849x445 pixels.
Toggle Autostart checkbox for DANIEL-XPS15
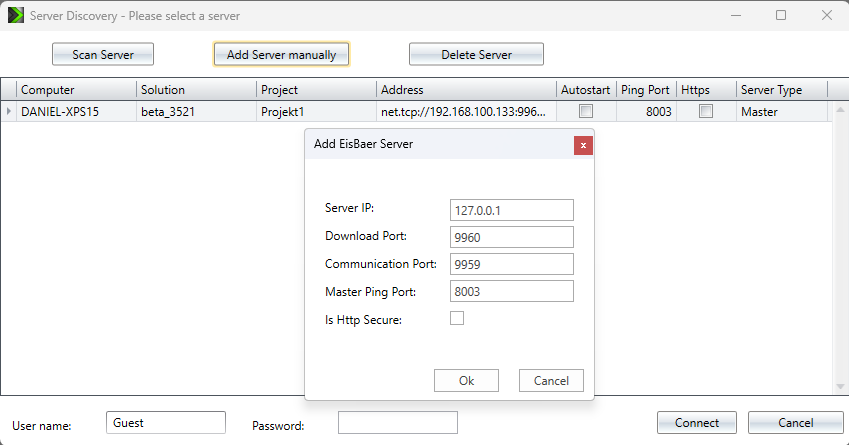(586, 111)
